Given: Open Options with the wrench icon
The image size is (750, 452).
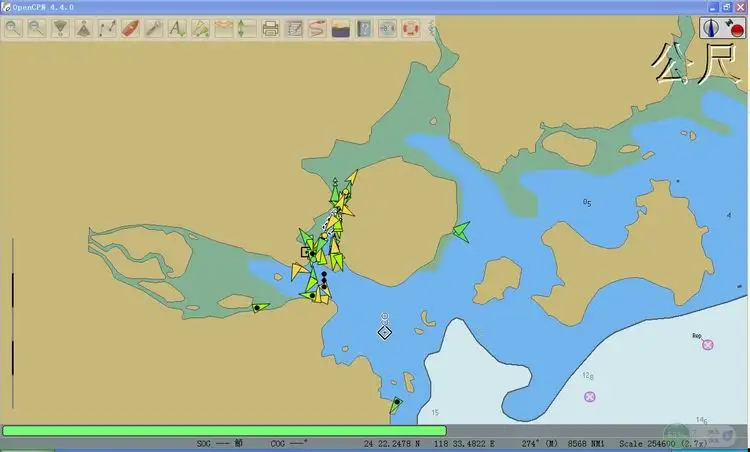Looking at the screenshot, I should tap(154, 29).
